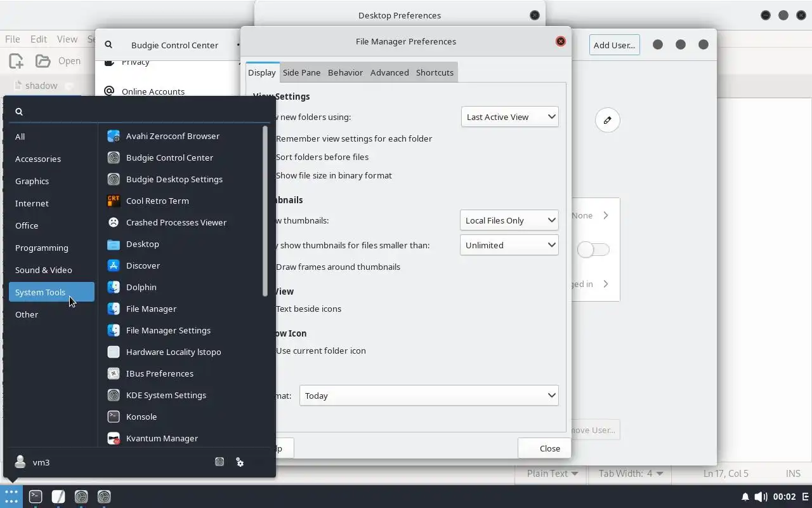Open Crashed Processes Viewer icon
The height and width of the screenshot is (508, 812).
(x=114, y=222)
